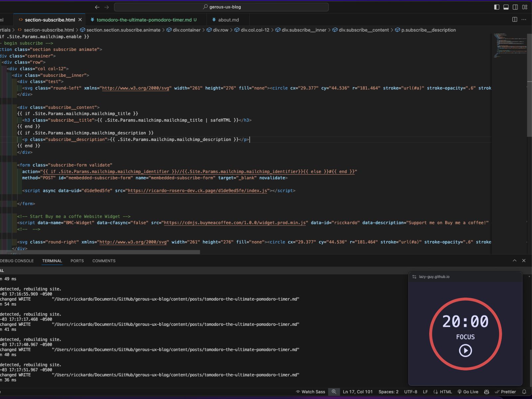
Task: Start Go Live server from status bar
Action: 468,392
